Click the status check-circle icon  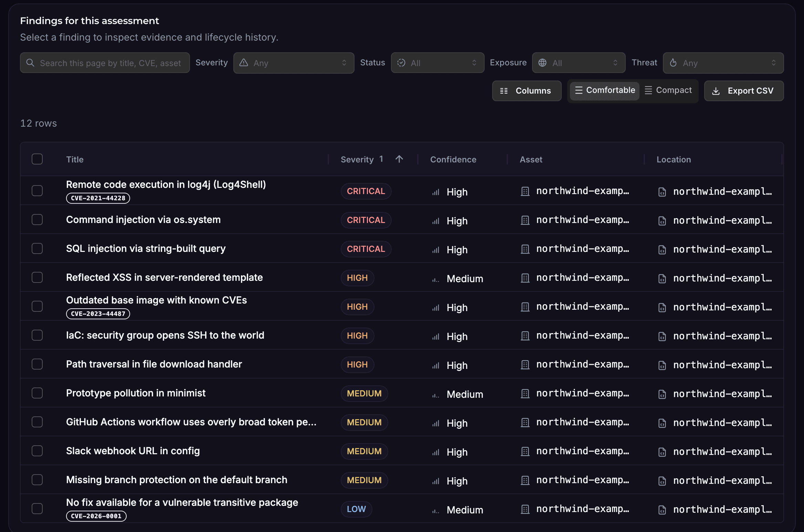[x=401, y=63]
